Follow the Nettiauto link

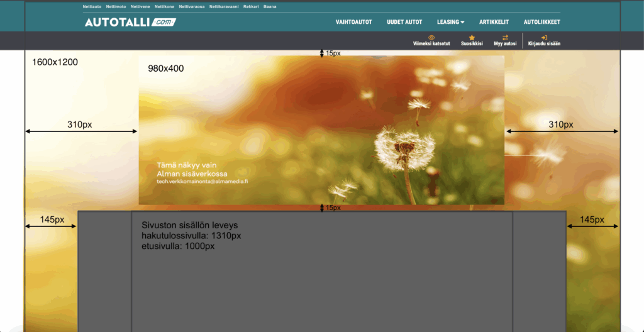click(x=92, y=7)
